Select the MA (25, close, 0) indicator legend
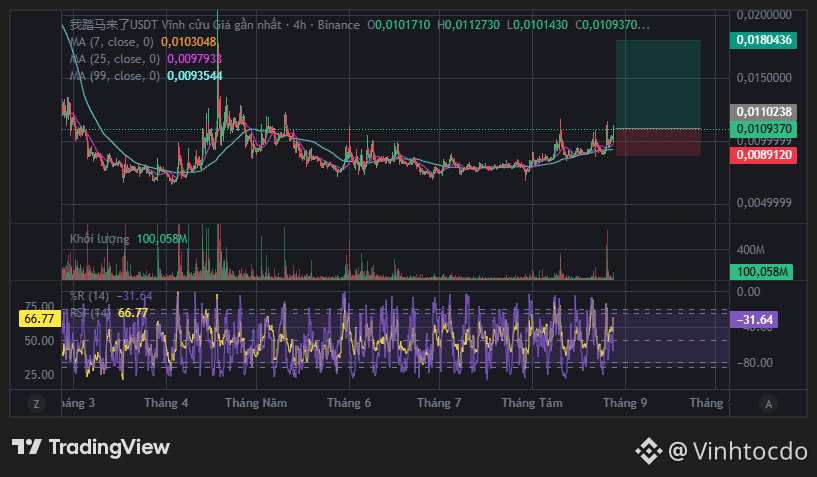The height and width of the screenshot is (477, 817). [x=115, y=59]
